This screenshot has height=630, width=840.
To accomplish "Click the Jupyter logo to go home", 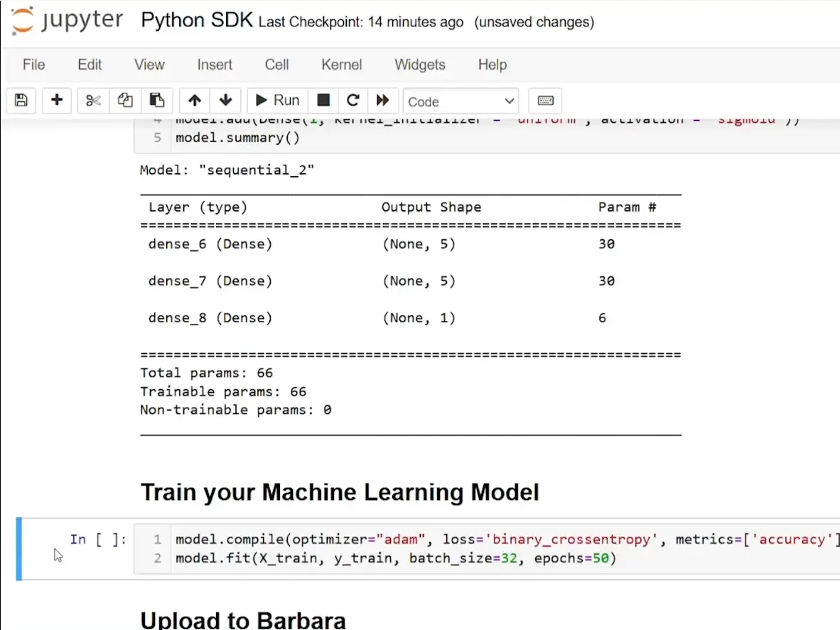I will click(x=68, y=22).
